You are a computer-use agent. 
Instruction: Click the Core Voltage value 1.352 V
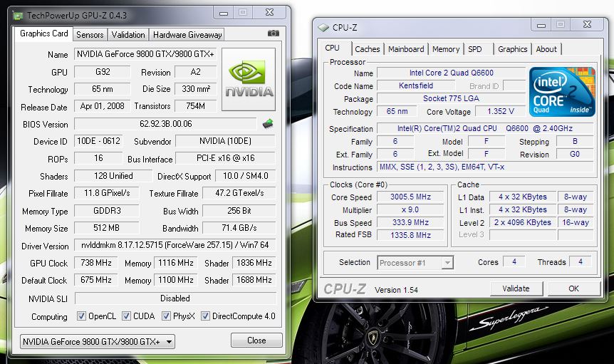pos(501,111)
